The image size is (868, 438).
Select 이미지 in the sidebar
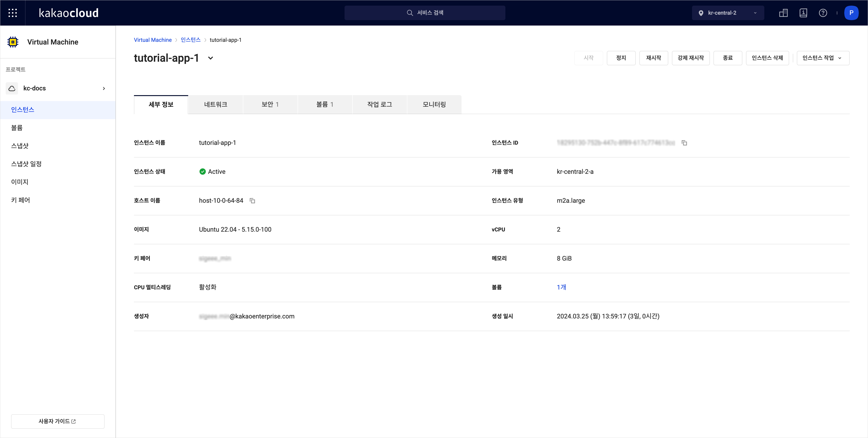click(x=58, y=182)
